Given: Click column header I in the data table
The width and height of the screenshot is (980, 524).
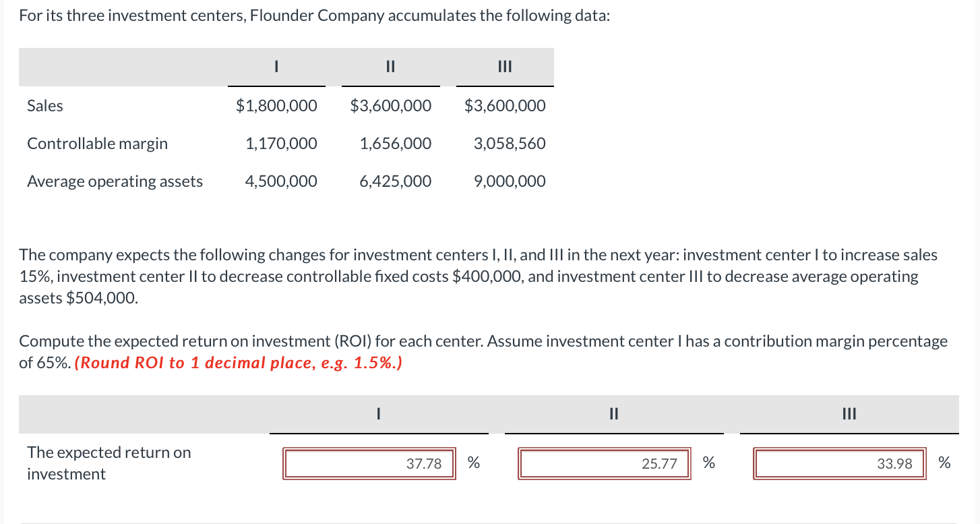Looking at the screenshot, I should point(276,67).
